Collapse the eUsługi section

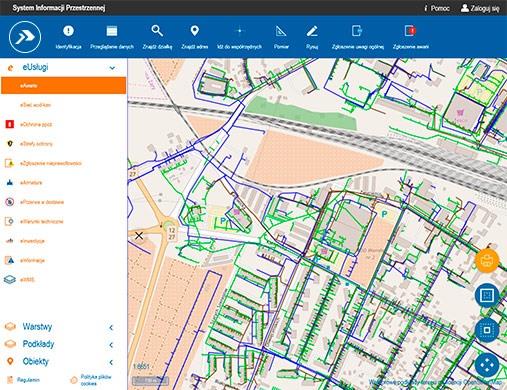[x=112, y=68]
